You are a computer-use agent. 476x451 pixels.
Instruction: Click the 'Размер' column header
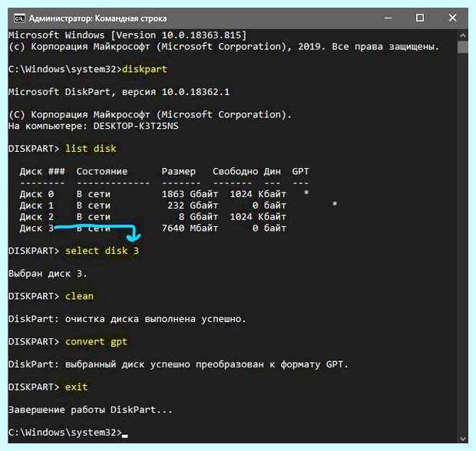point(178,172)
